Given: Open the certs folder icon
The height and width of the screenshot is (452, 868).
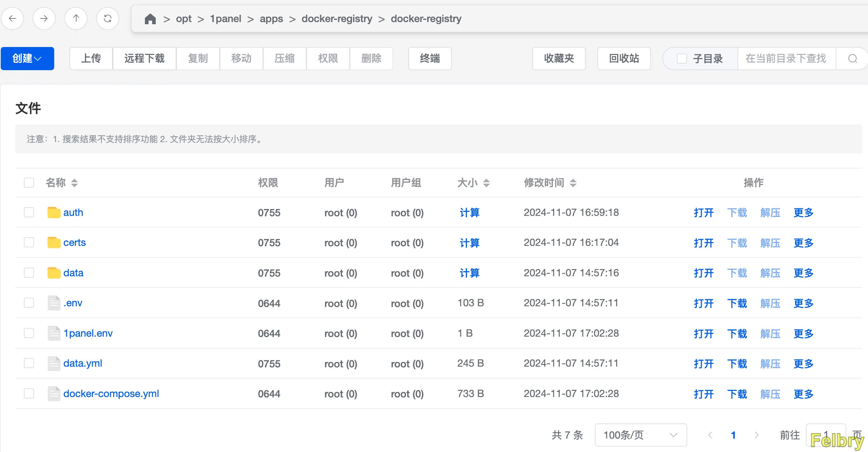Looking at the screenshot, I should click(x=54, y=243).
